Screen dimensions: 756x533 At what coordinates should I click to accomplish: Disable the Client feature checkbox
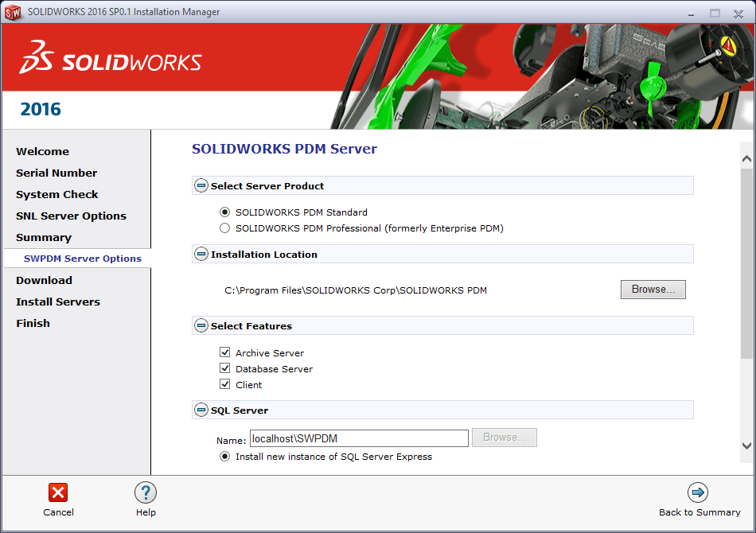tap(225, 385)
